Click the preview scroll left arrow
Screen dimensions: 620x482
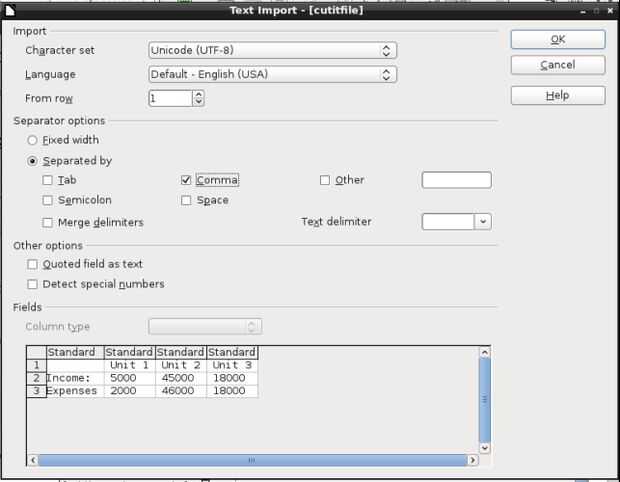pyautogui.click(x=33, y=460)
